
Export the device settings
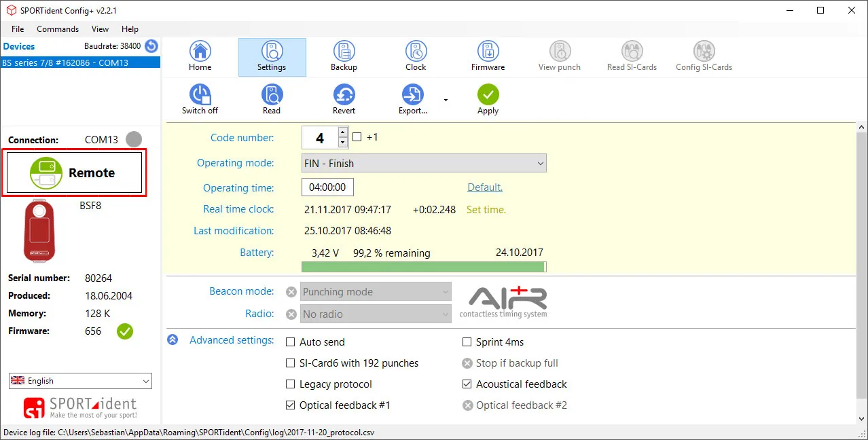pos(412,100)
